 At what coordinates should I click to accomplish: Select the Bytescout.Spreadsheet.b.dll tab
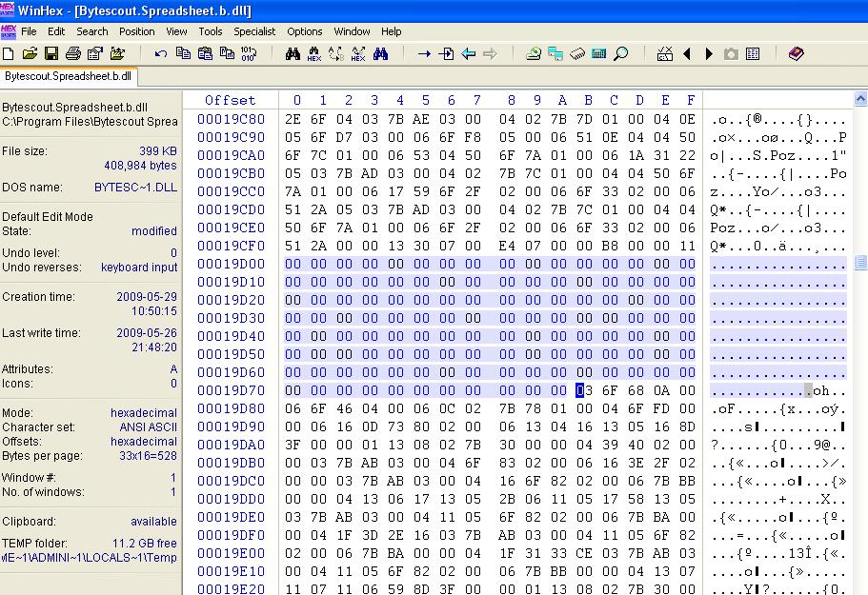click(x=68, y=76)
